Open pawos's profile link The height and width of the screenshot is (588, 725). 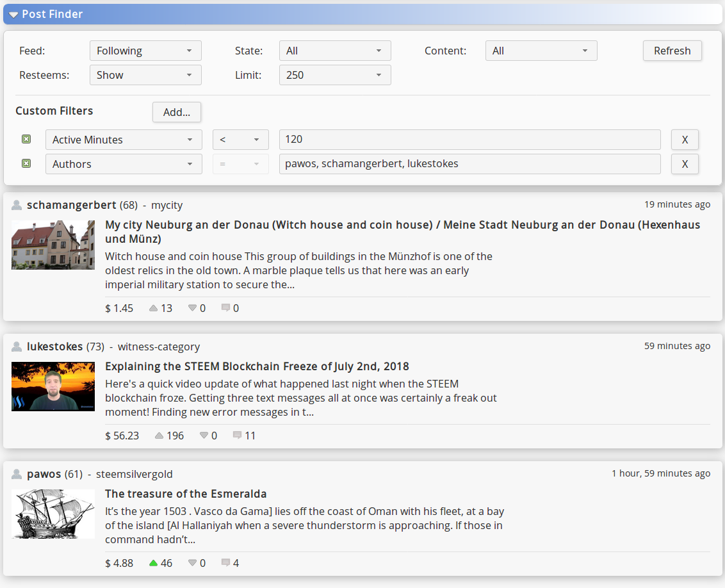(44, 474)
